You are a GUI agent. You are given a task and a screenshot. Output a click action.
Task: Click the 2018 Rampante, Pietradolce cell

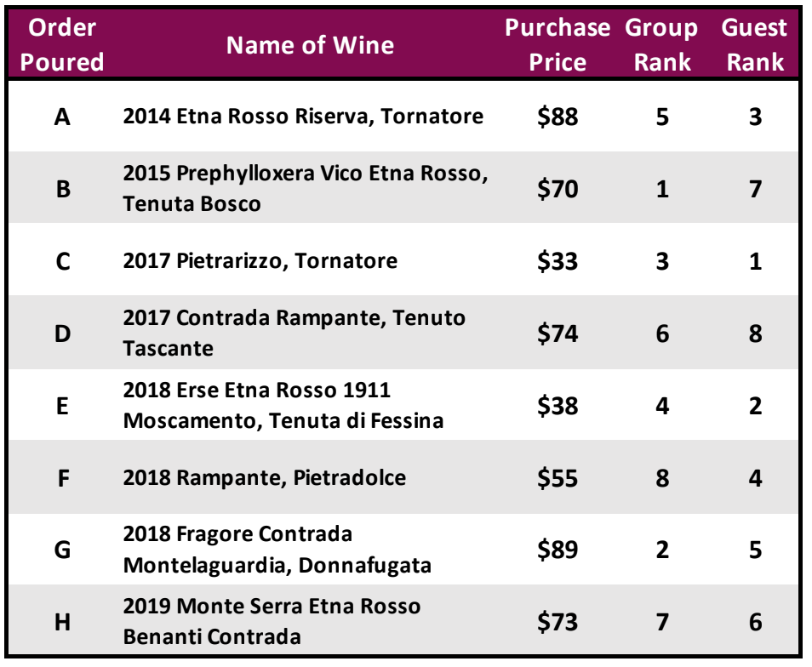tap(265, 477)
